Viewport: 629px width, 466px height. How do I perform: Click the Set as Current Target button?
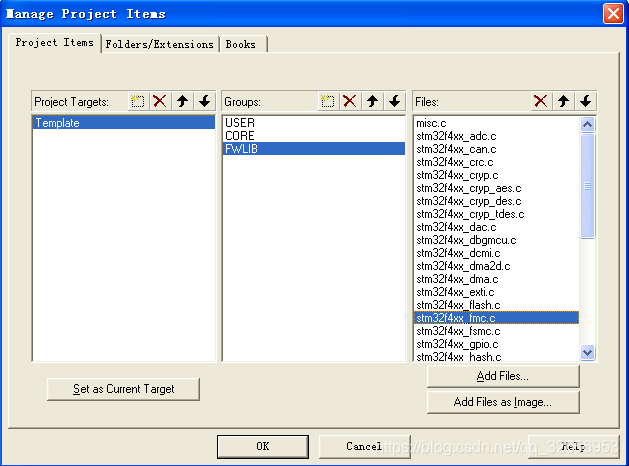124,389
